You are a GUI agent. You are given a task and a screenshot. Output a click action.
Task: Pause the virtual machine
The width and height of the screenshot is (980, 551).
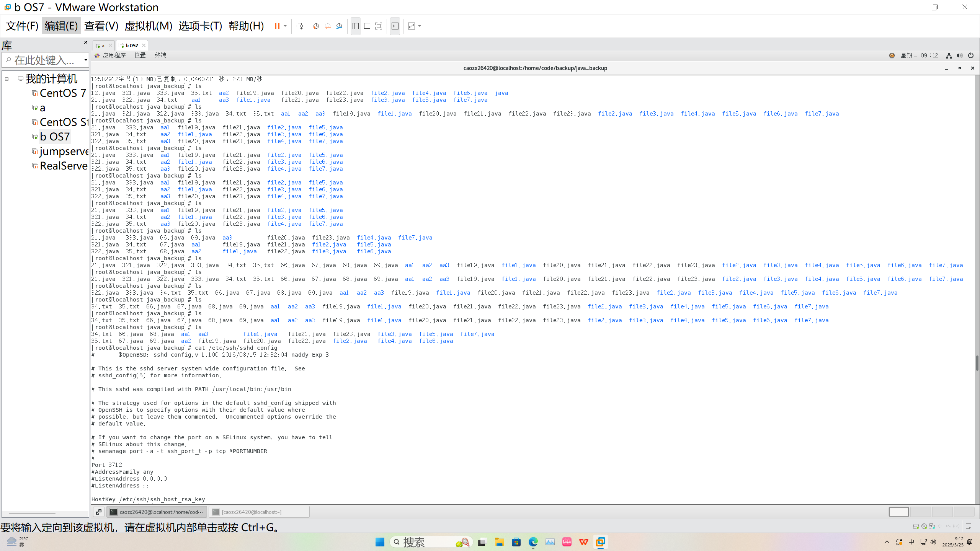(277, 26)
